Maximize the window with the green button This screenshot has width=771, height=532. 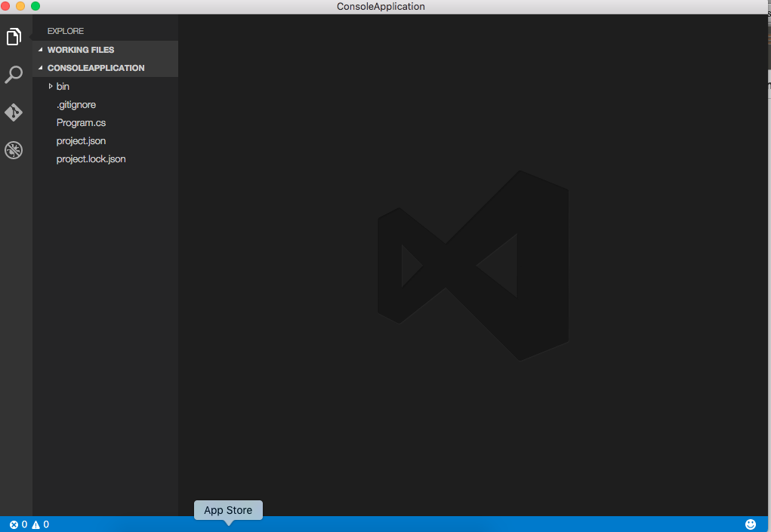35,6
